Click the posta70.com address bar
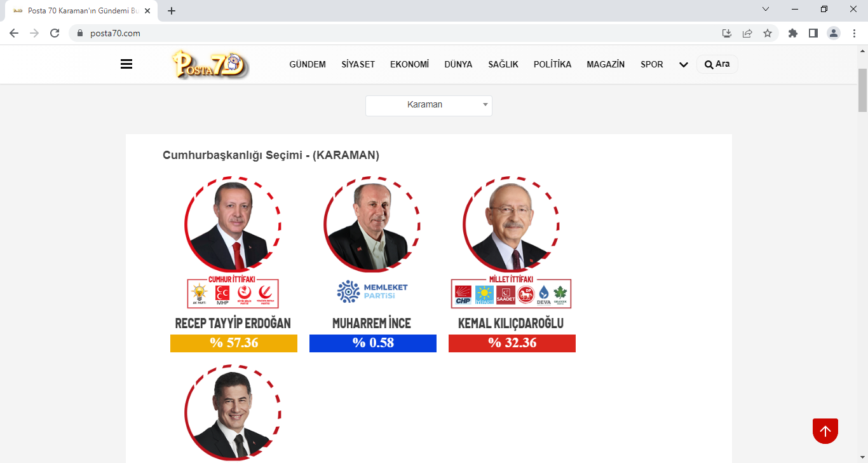868x463 pixels. (x=394, y=33)
